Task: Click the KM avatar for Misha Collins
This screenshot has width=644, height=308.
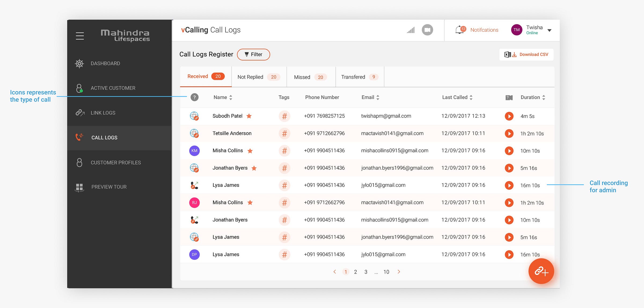Action: [x=194, y=151]
